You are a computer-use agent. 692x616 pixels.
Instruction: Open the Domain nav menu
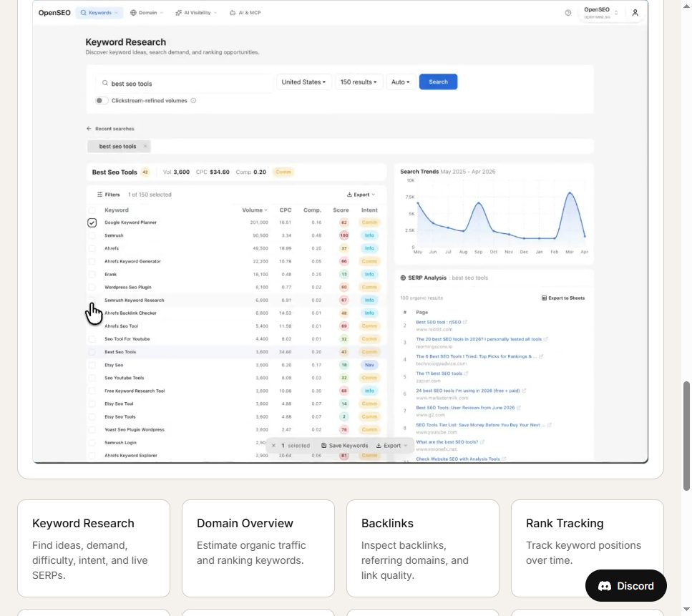pyautogui.click(x=147, y=13)
